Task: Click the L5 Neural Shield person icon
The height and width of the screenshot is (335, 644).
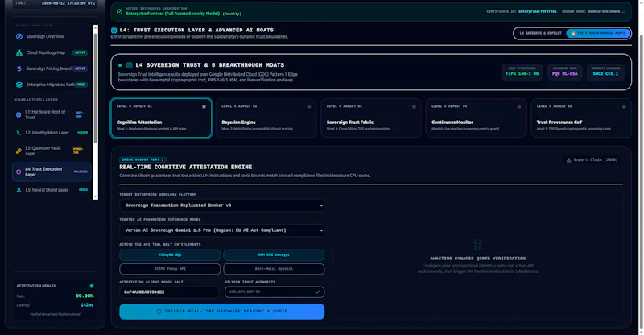Action: [x=19, y=190]
